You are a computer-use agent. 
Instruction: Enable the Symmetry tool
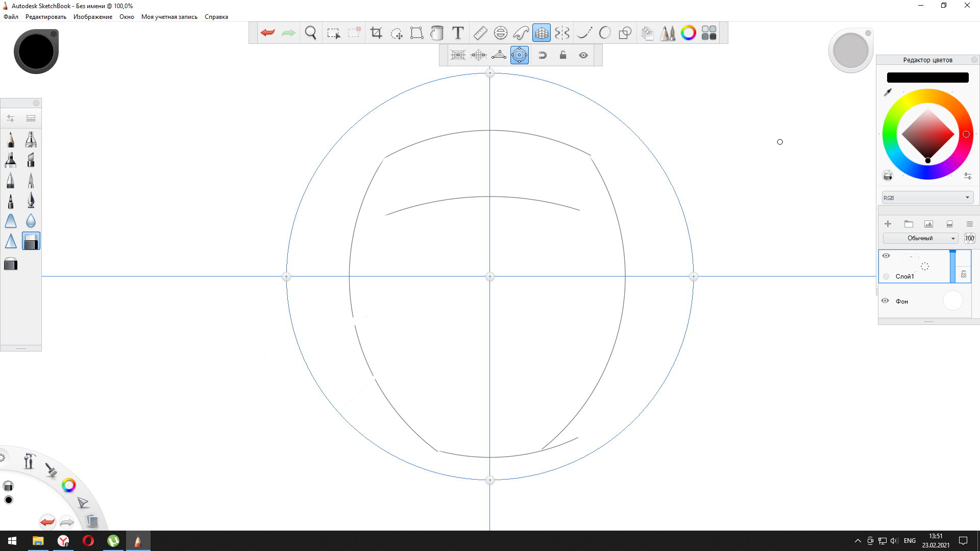click(x=562, y=33)
